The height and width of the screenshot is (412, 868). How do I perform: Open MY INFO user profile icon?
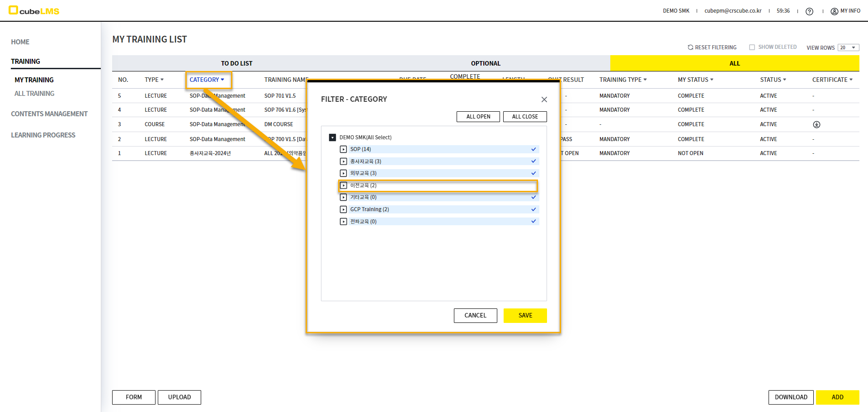click(834, 11)
